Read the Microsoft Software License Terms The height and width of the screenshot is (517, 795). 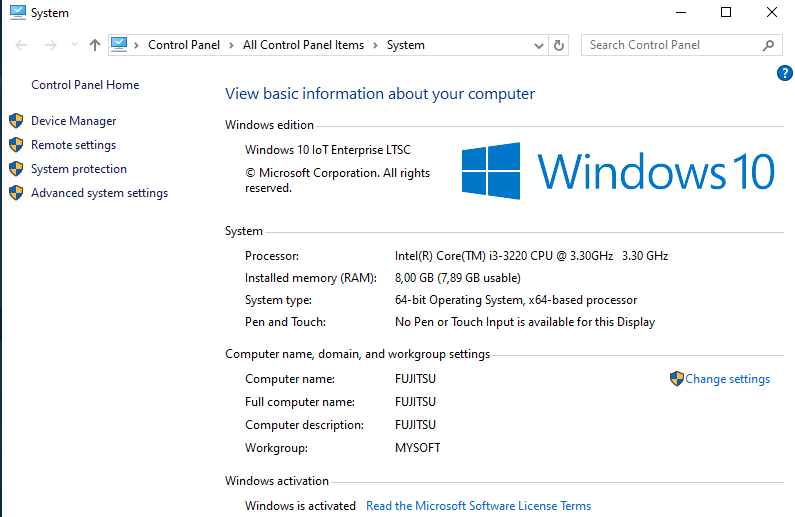478,506
